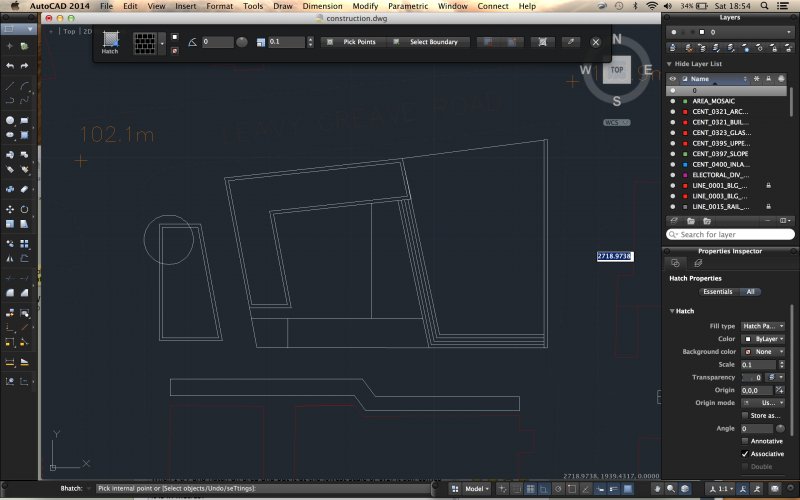
Task: Click the Hatch icon in the hatch toolbar
Action: click(110, 42)
